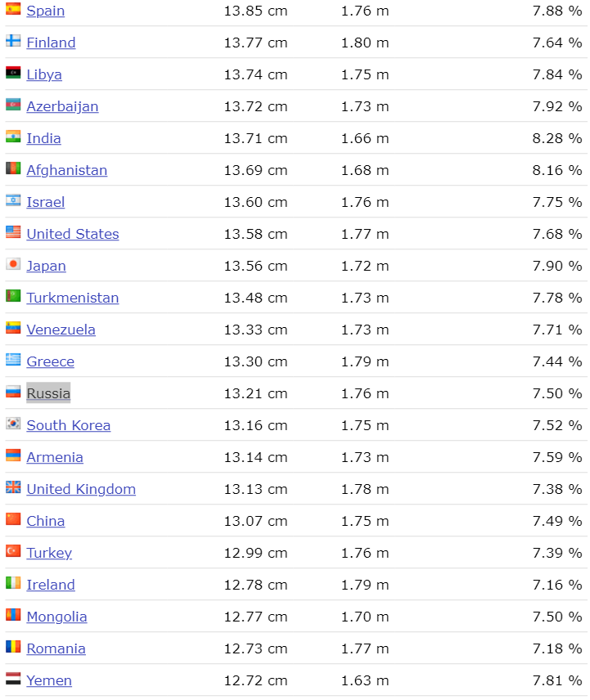Open the Azerbaijan link
The width and height of the screenshot is (590, 700).
click(x=62, y=106)
